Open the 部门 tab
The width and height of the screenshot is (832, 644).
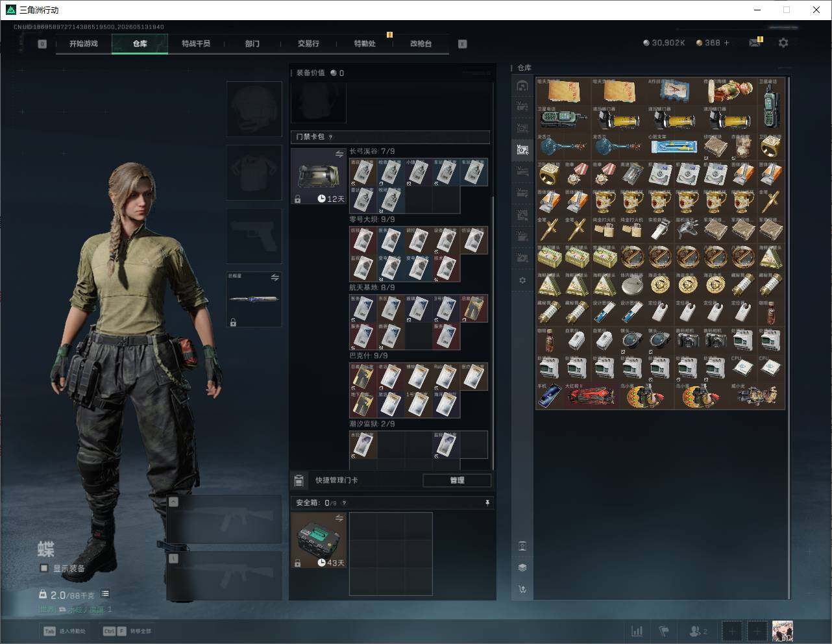click(x=252, y=43)
